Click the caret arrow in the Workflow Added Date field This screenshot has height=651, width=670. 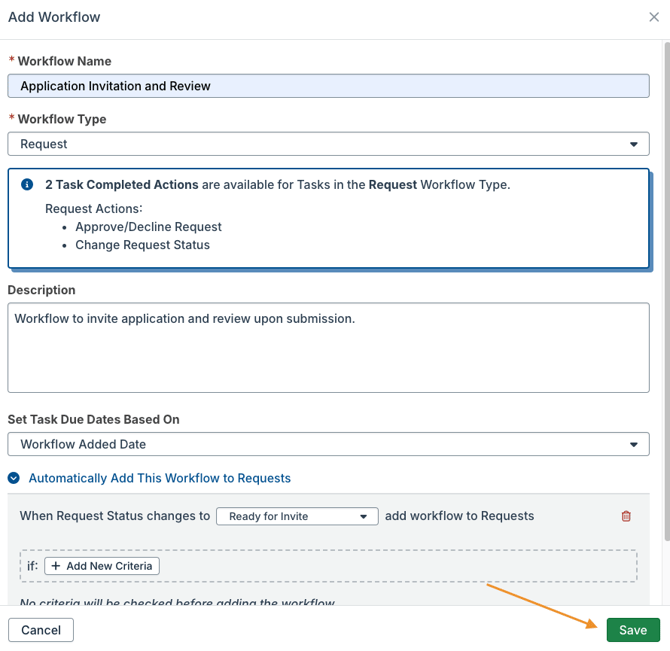pos(633,445)
